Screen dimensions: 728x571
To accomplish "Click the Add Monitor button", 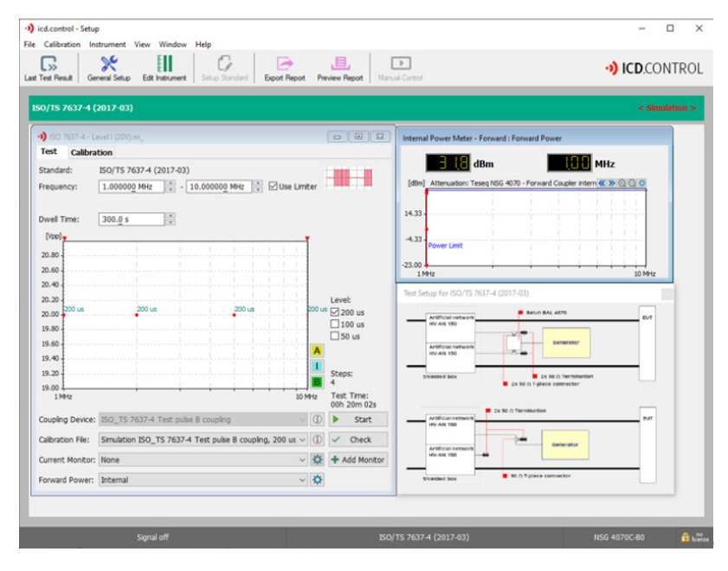I will click(358, 459).
